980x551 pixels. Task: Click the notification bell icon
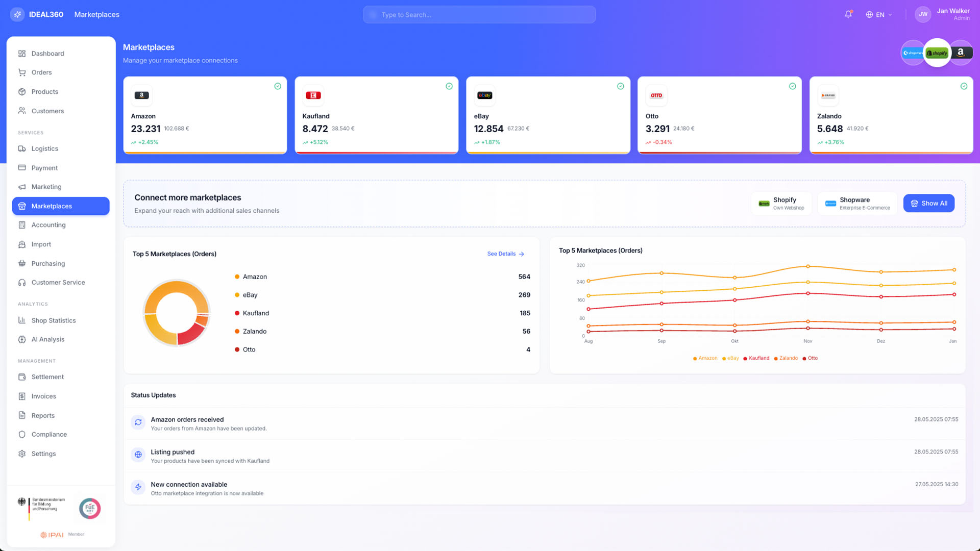848,14
